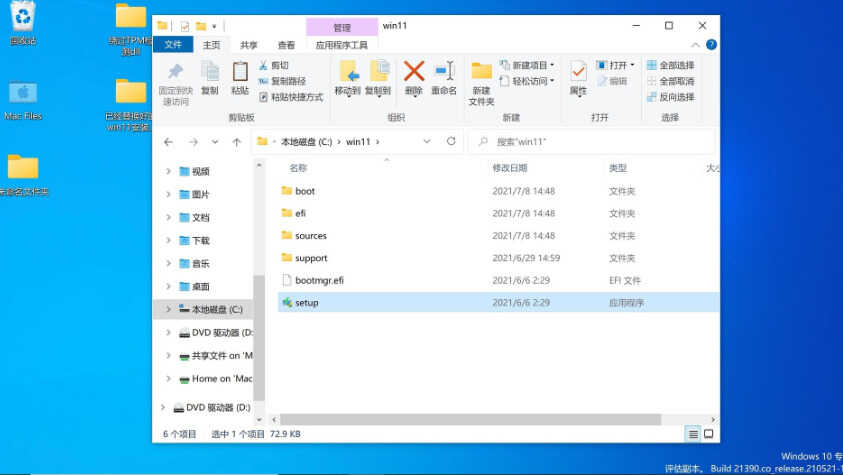Expand DVD 驱动器 (D:) bottom tree node
843x475 pixels.
[163, 407]
